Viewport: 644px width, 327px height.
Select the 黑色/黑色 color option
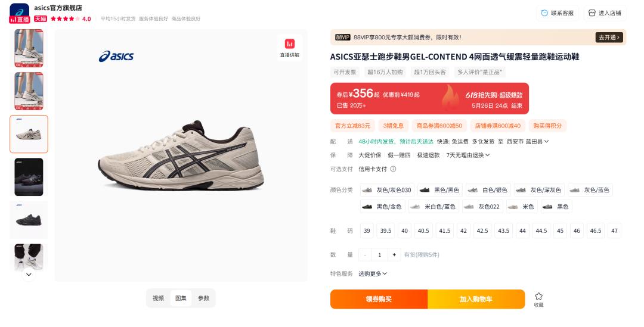coord(440,190)
